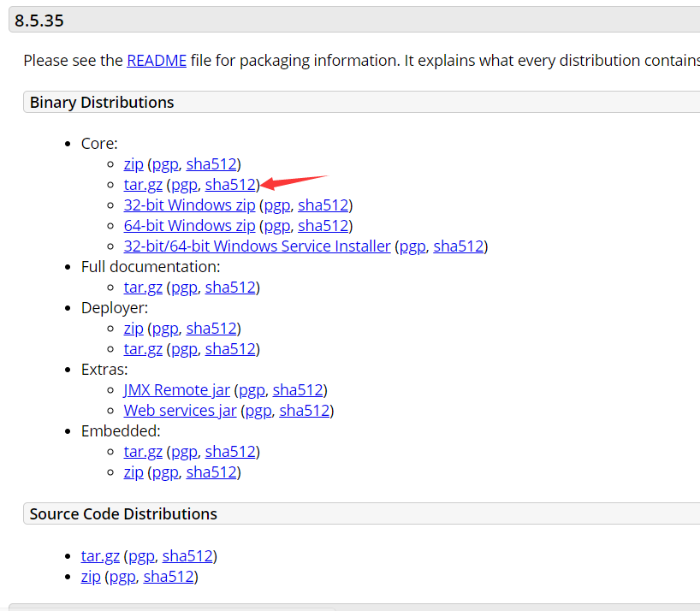The image size is (700, 611).
Task: Open pgp signature for Windows Service Installer
Action: (412, 246)
